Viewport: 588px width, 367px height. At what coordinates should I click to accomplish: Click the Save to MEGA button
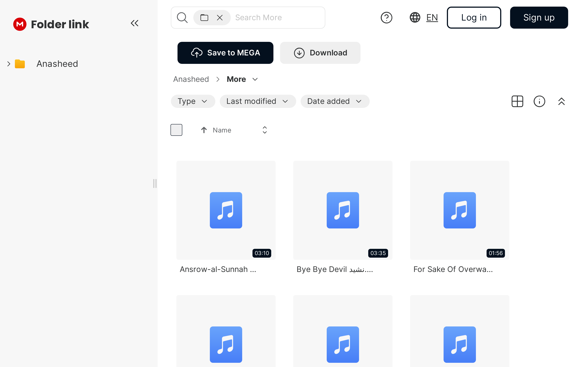click(225, 53)
